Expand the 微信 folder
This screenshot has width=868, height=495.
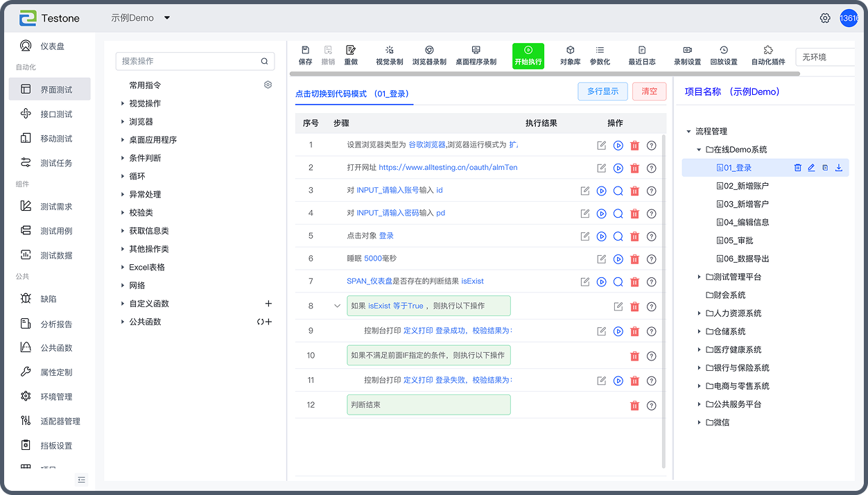(699, 422)
